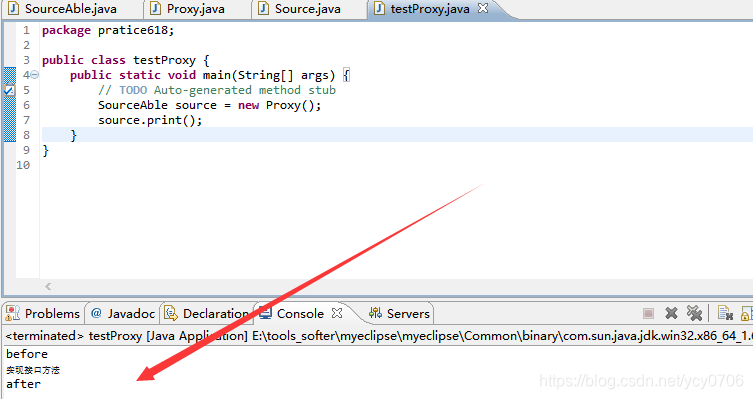Viewport: 753px width, 399px height.
Task: Click the Declaration view icon
Action: 171,314
